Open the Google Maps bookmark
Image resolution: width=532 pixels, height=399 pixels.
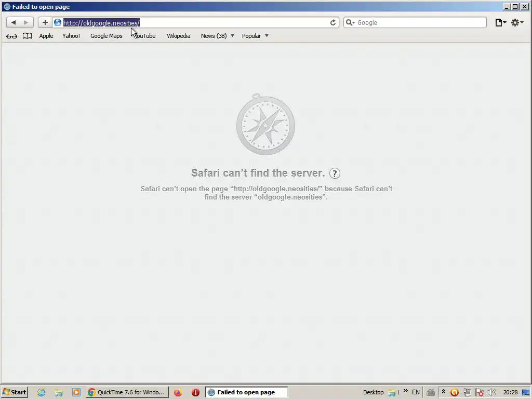point(106,36)
